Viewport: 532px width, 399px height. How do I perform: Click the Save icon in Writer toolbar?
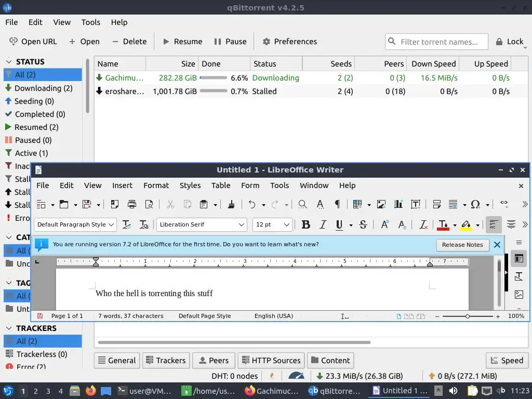click(x=87, y=204)
